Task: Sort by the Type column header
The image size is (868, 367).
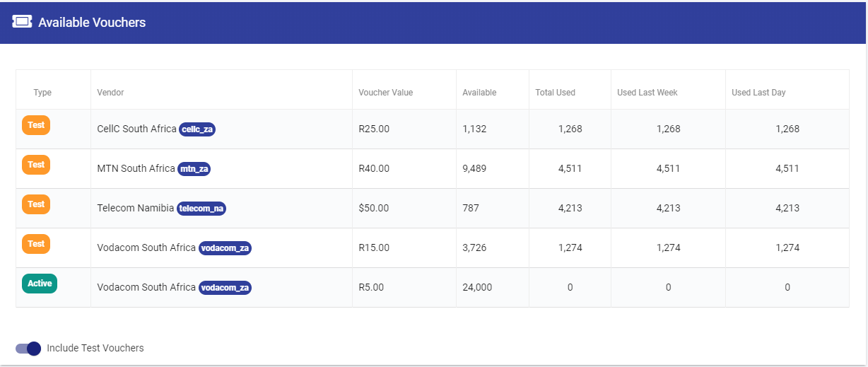Action: pyautogui.click(x=42, y=93)
